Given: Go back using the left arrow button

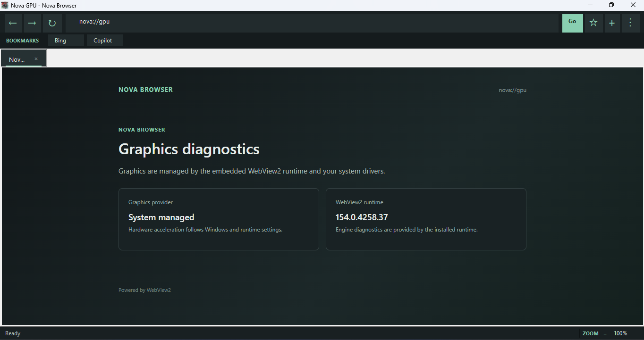Looking at the screenshot, I should [13, 23].
